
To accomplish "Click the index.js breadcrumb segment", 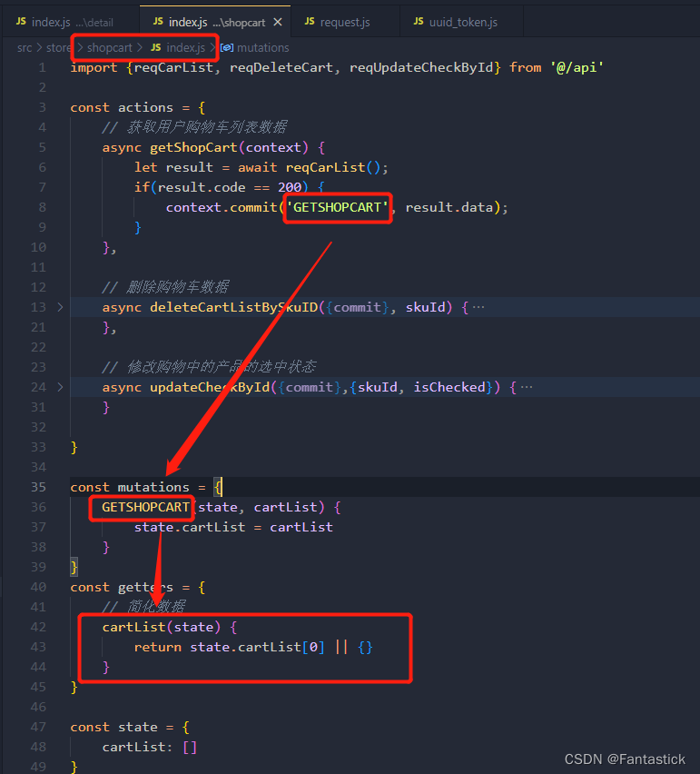I will point(185,48).
